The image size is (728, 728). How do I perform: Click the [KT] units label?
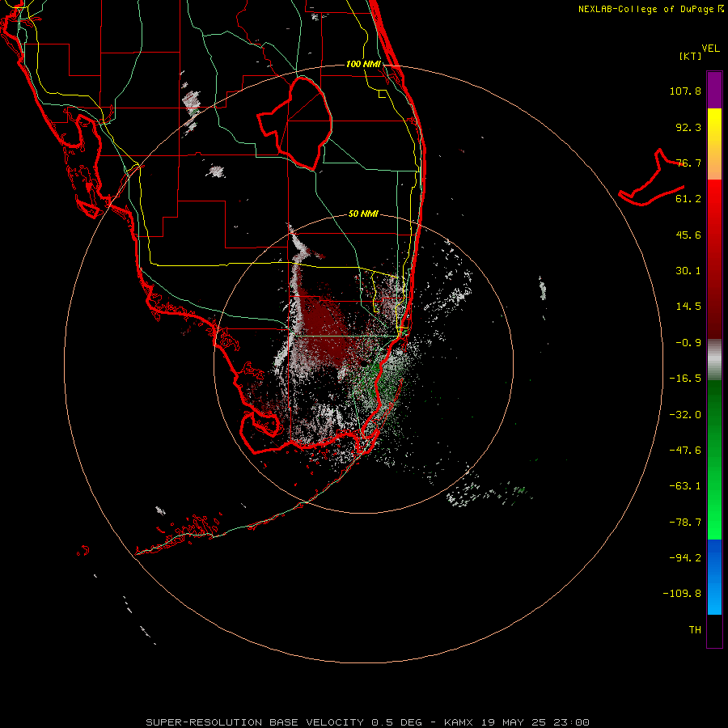tap(691, 56)
